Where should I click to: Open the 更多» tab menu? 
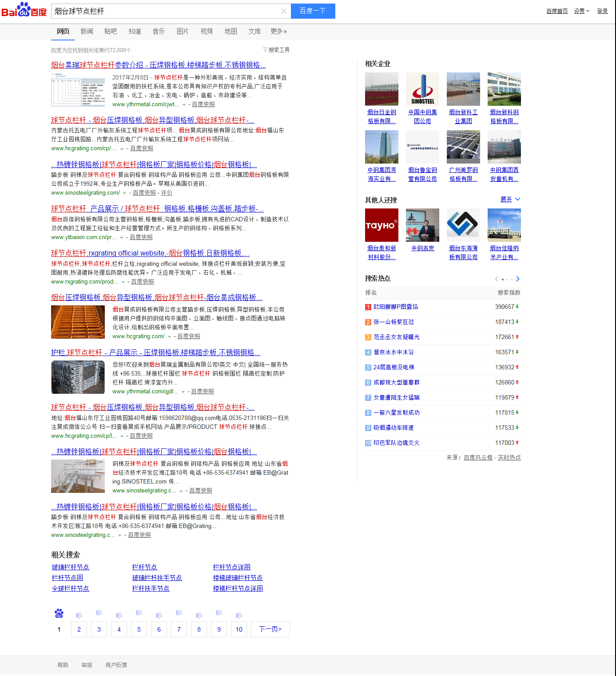pos(278,31)
